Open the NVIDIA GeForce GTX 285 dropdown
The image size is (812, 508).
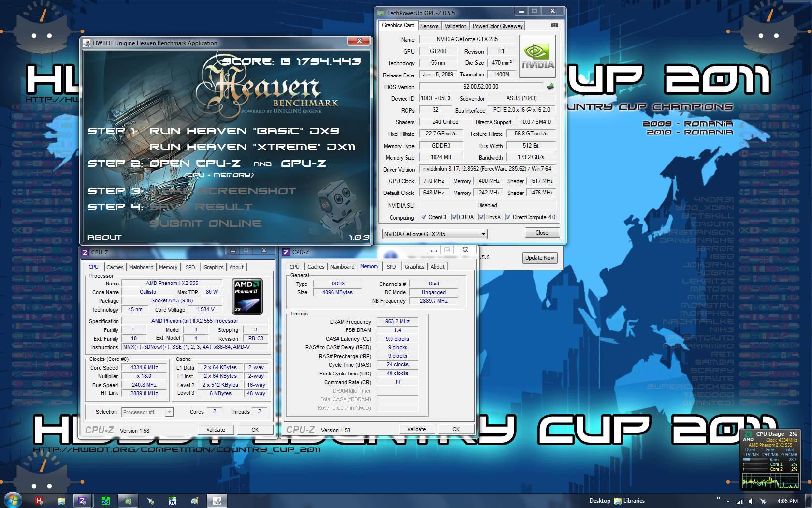point(435,234)
